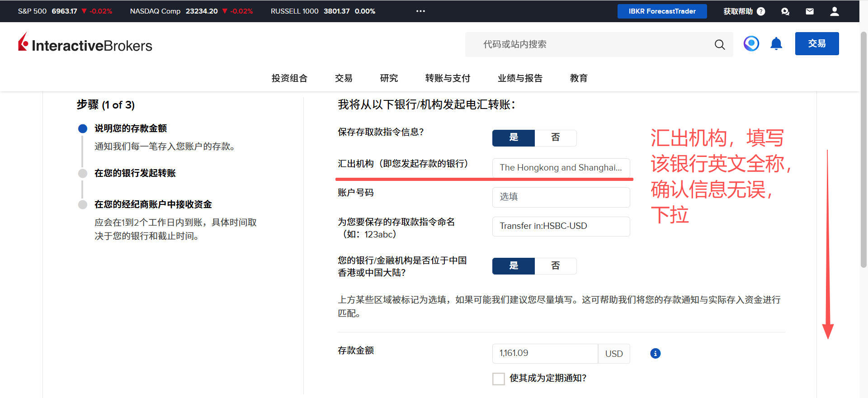Viewport: 868px width, 398px height.
Task: Open the user profile icon
Action: pos(835,11)
